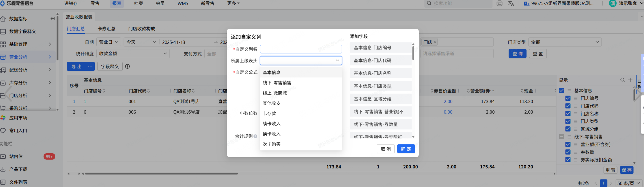644x187 pixels.
Task: Click the 字段释义 button
Action: click(110, 67)
